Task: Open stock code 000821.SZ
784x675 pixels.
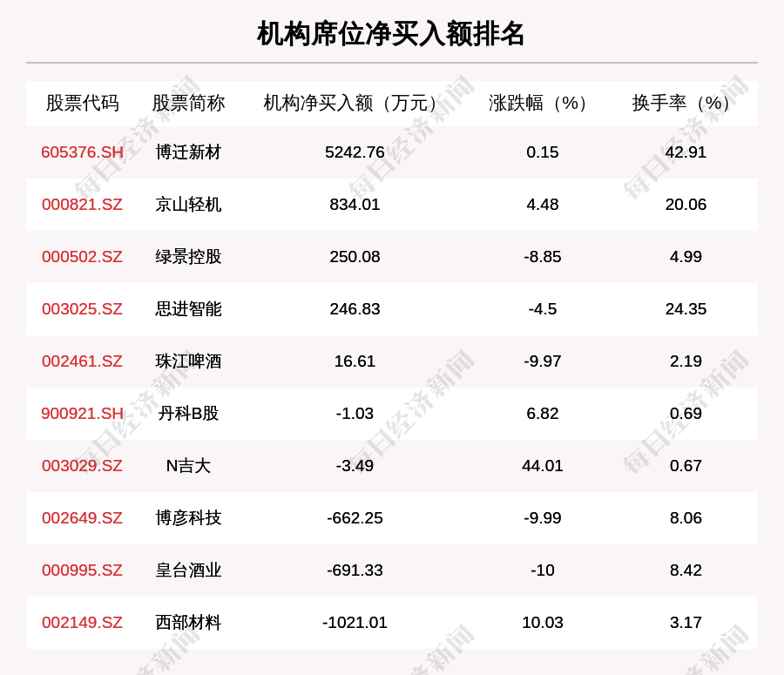Action: [82, 205]
